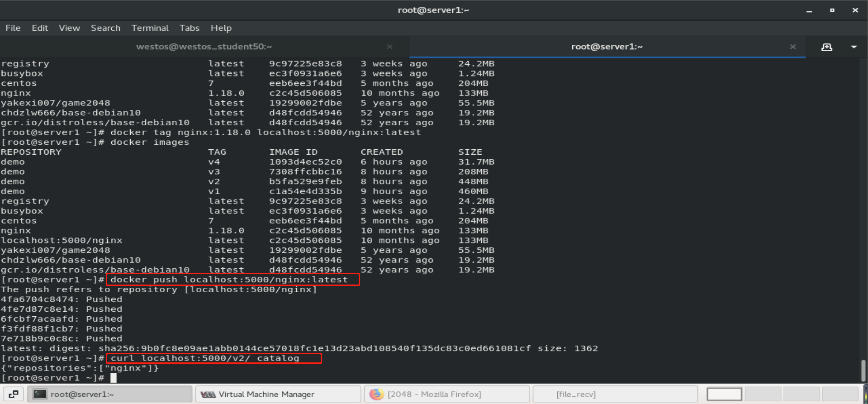Open the Help menu
The width and height of the screenshot is (868, 404).
[x=221, y=28]
